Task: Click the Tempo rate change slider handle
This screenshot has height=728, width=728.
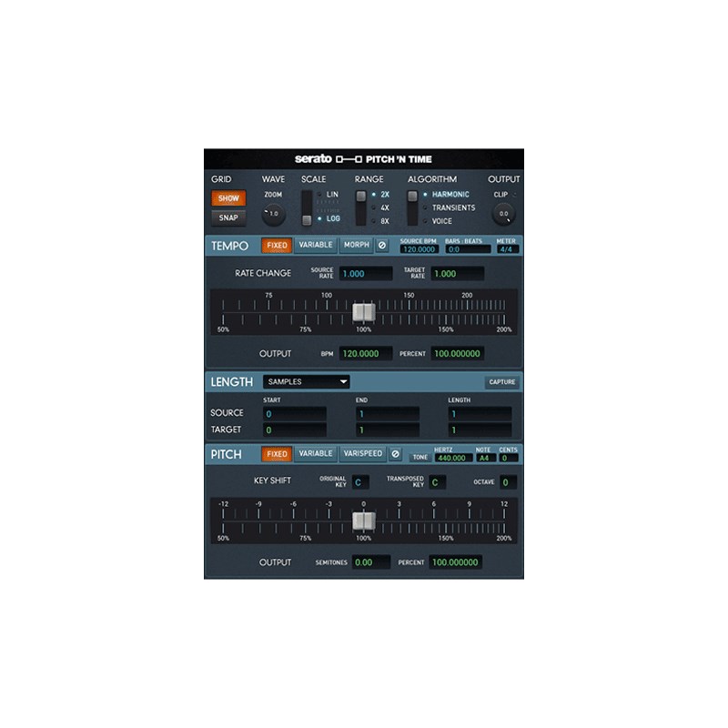Action: click(x=363, y=312)
